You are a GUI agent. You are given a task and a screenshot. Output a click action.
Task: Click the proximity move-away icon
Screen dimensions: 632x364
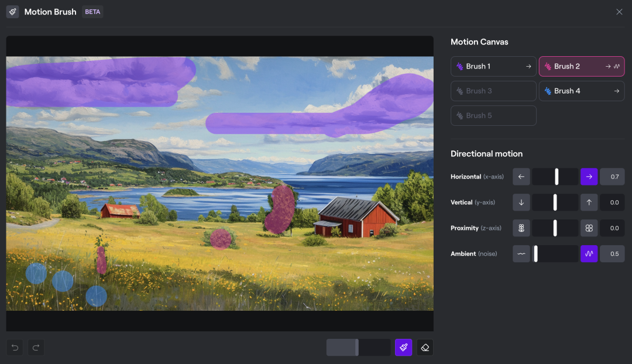521,228
